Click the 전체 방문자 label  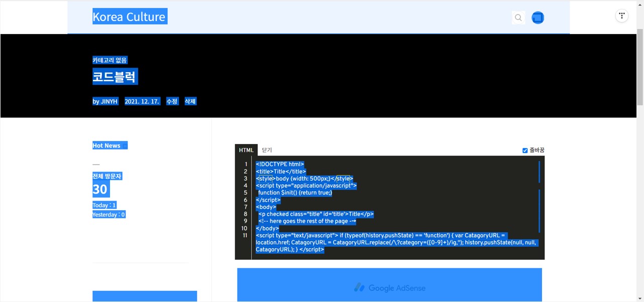[107, 176]
